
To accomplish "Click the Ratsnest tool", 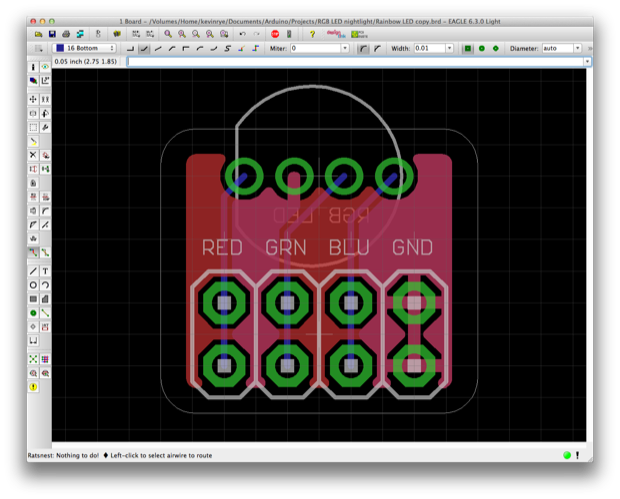I will pyautogui.click(x=33, y=359).
